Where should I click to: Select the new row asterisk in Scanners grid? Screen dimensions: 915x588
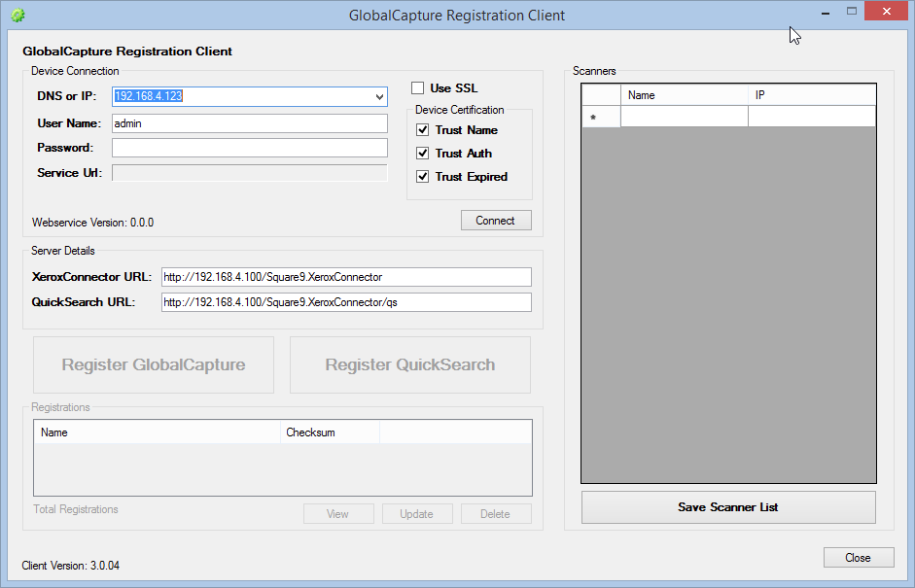click(601, 117)
